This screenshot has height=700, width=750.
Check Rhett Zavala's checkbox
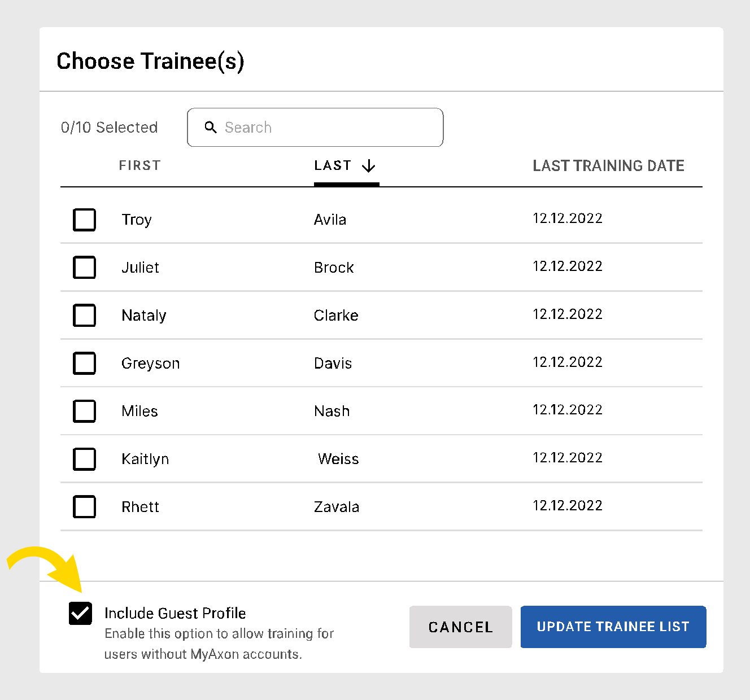click(x=84, y=507)
